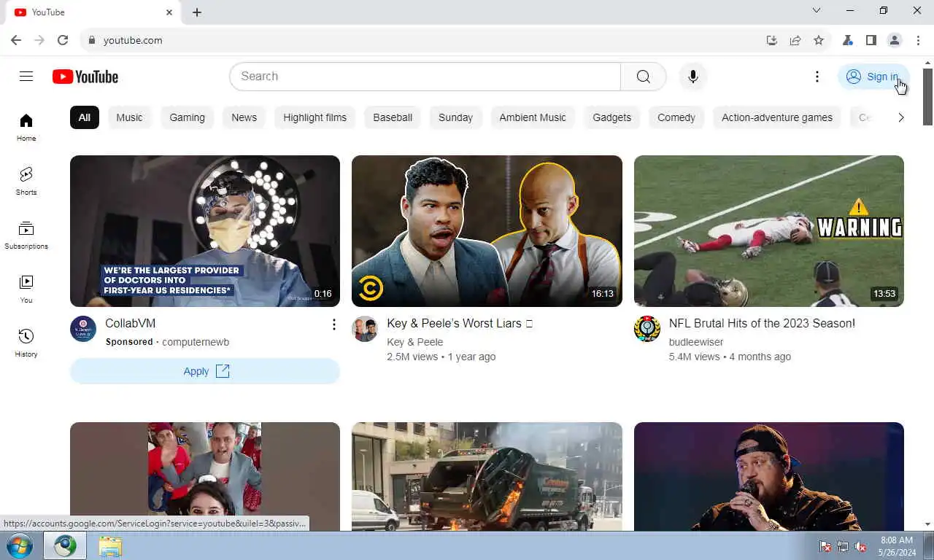Viewport: 934px width, 560px height.
Task: Click the Sign in button
Action: pyautogui.click(x=873, y=77)
